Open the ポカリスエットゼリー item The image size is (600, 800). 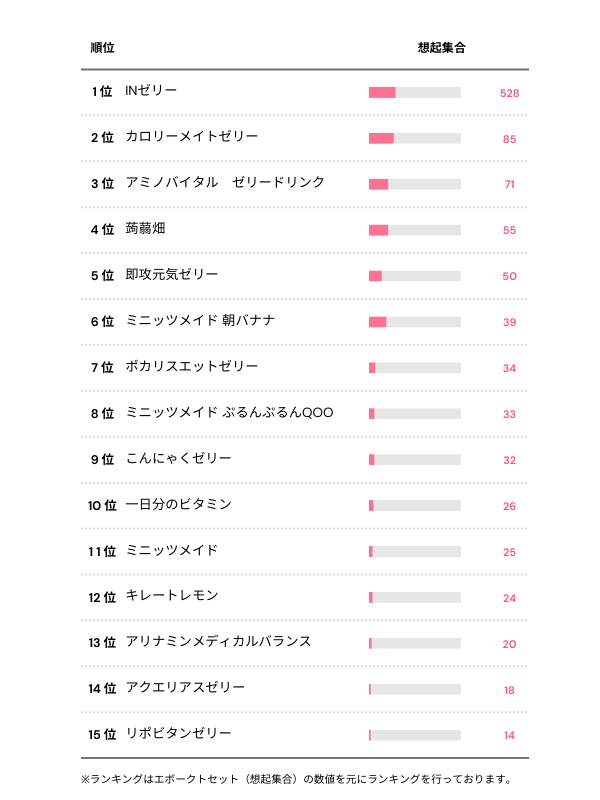pyautogui.click(x=192, y=367)
